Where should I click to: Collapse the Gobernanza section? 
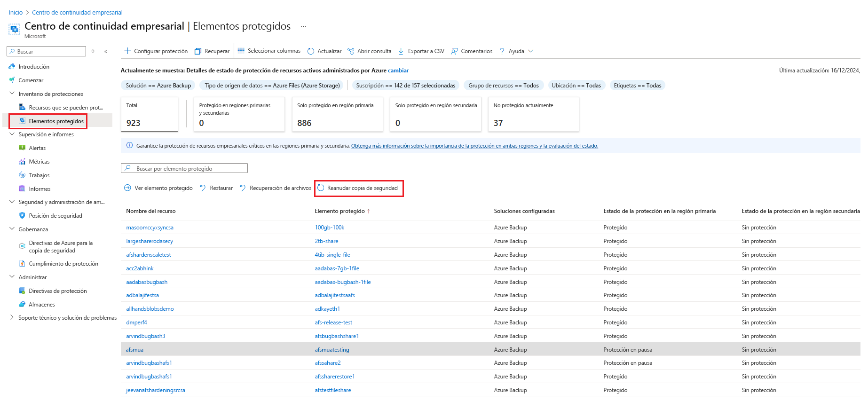point(12,229)
